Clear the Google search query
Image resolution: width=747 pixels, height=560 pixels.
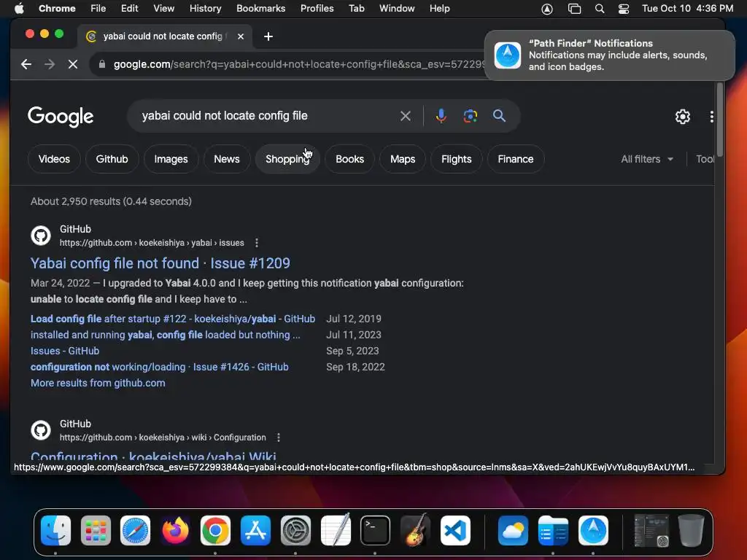click(x=406, y=116)
